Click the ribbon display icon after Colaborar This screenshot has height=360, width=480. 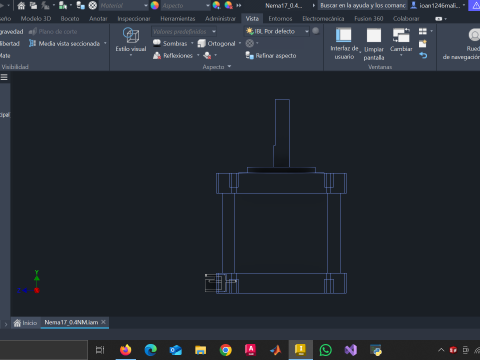coord(439,19)
